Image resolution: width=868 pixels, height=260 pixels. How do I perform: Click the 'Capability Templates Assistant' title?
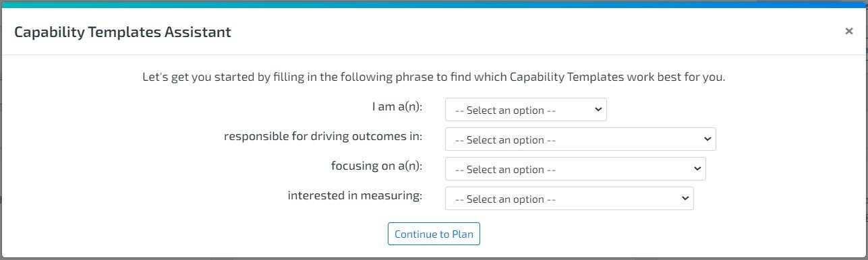123,32
